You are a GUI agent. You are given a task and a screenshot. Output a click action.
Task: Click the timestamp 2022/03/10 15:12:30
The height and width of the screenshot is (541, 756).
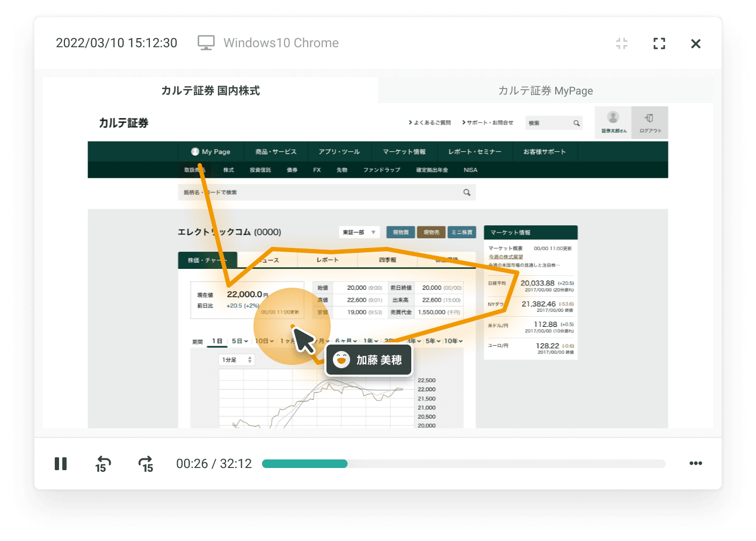(x=117, y=43)
